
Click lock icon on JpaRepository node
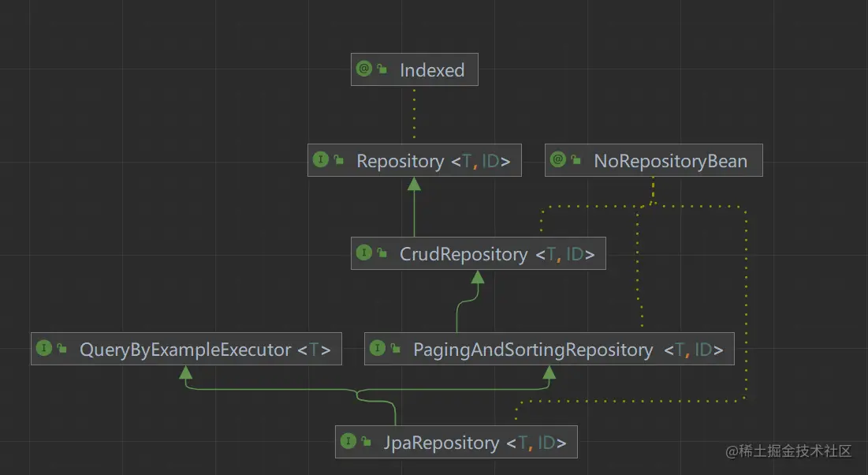tap(367, 442)
